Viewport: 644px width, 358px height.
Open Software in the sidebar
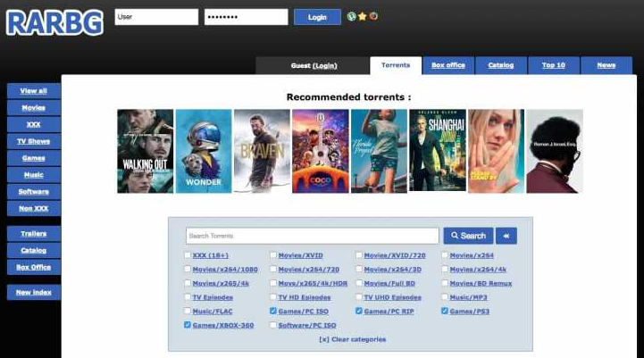tap(34, 192)
